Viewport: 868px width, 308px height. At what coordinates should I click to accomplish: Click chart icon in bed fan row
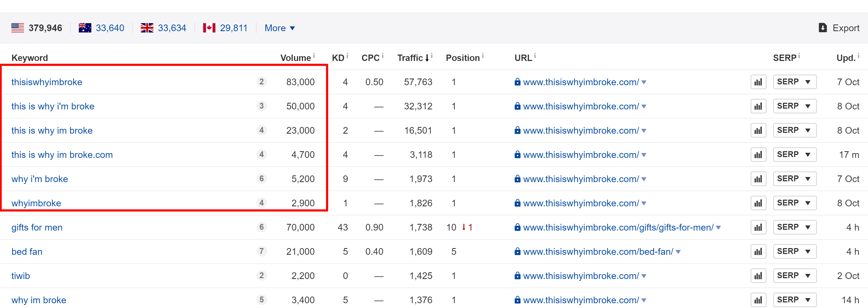pyautogui.click(x=758, y=252)
